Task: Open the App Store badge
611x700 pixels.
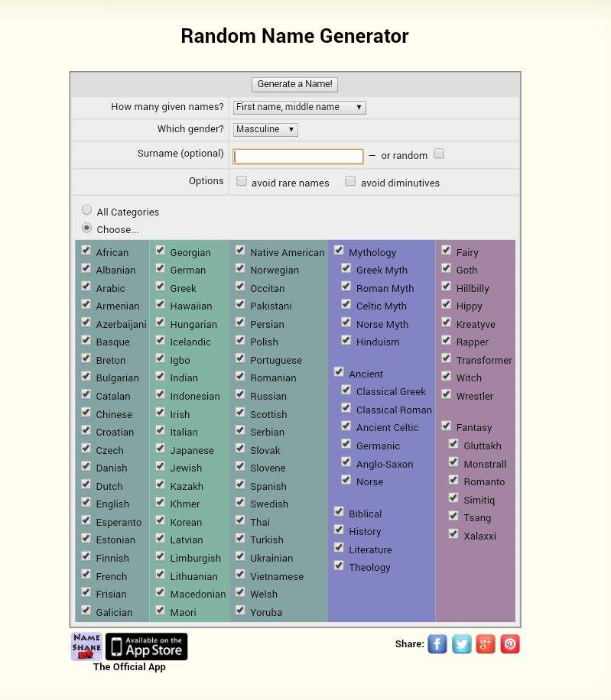Action: pyautogui.click(x=147, y=647)
